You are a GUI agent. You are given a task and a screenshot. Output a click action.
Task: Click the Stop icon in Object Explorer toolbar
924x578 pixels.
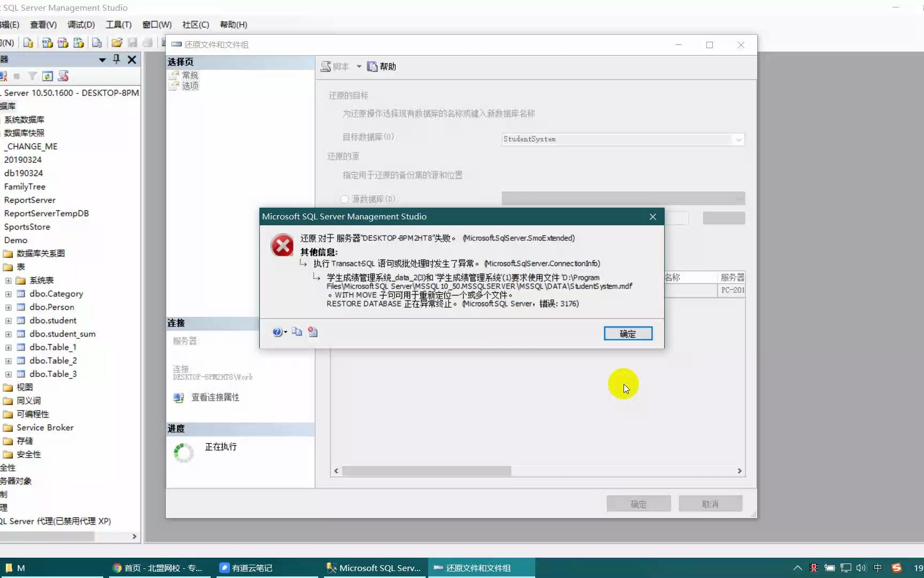(17, 76)
